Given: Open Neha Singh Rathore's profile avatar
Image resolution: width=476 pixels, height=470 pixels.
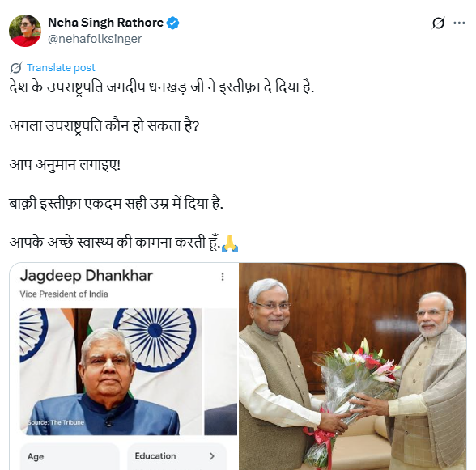Looking at the screenshot, I should [25, 31].
